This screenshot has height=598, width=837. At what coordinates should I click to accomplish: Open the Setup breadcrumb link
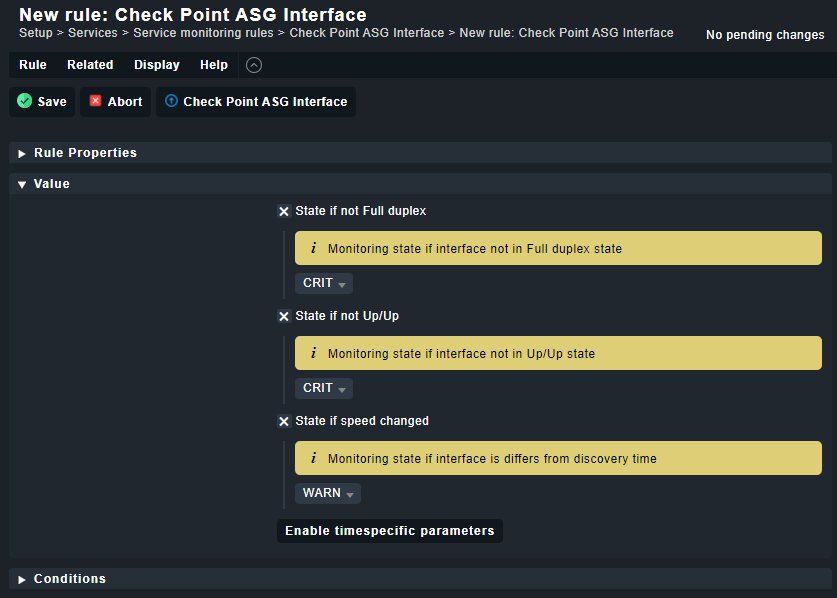[36, 33]
